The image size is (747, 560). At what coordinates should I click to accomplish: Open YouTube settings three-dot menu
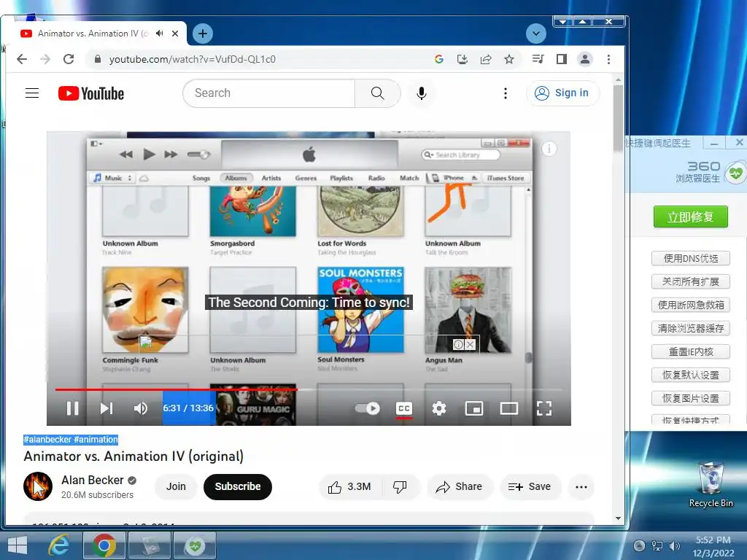(x=506, y=93)
